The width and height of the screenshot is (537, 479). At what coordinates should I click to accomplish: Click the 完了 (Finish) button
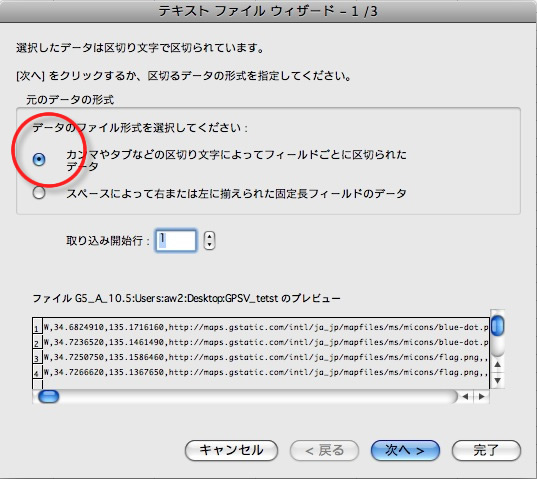click(486, 450)
